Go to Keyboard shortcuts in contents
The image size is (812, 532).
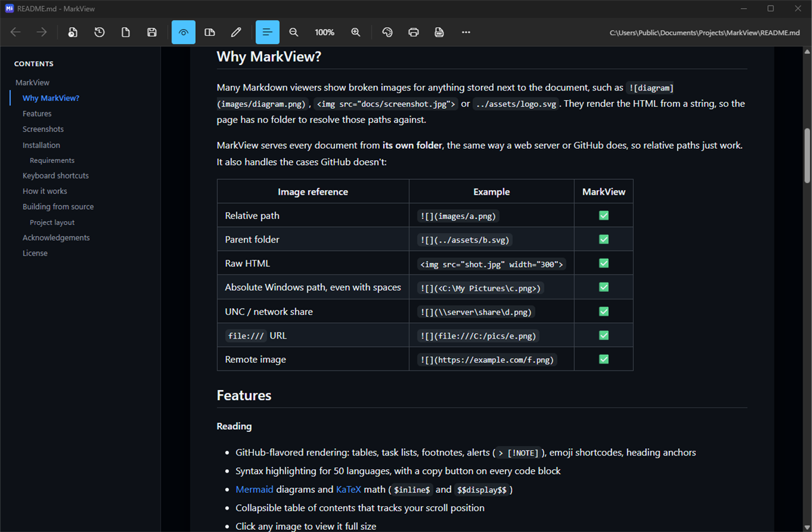click(55, 176)
